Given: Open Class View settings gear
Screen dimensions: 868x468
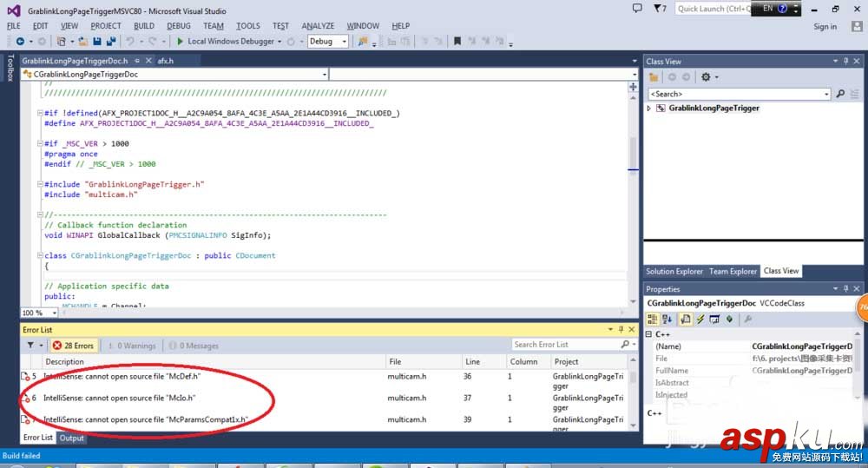Looking at the screenshot, I should click(706, 77).
